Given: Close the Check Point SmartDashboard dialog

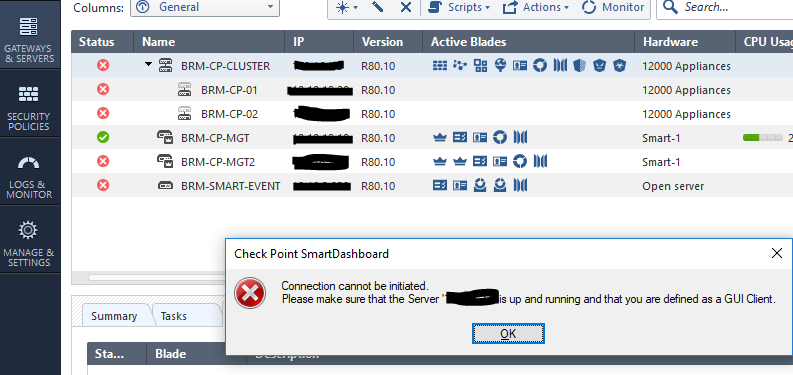Looking at the screenshot, I should pyautogui.click(x=777, y=253).
